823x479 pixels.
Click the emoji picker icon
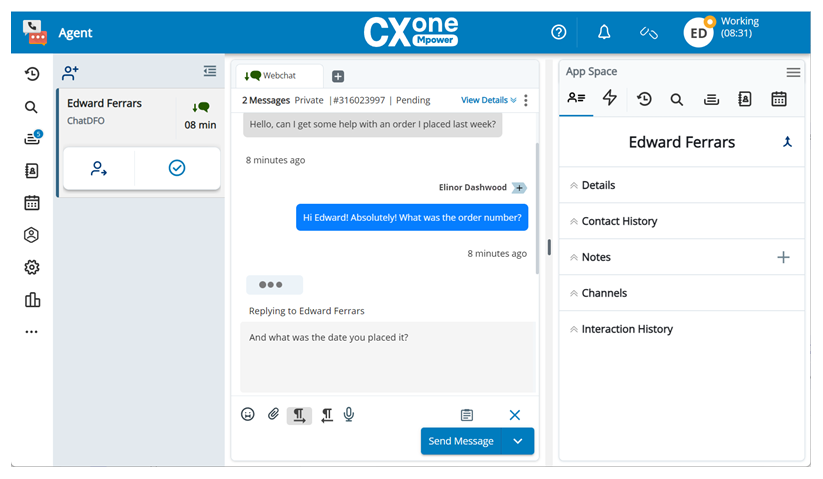[248, 415]
